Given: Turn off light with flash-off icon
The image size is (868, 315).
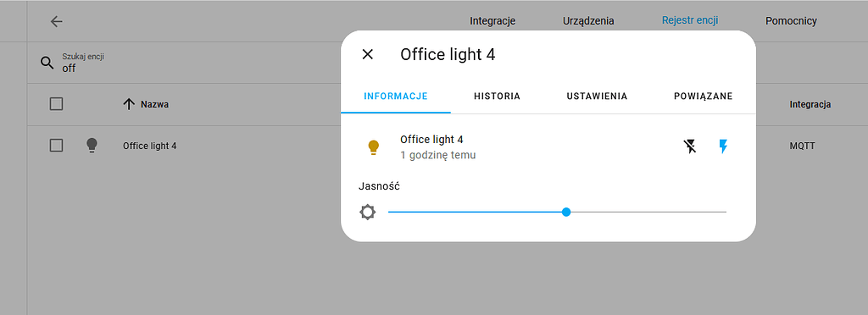Looking at the screenshot, I should click(x=690, y=146).
